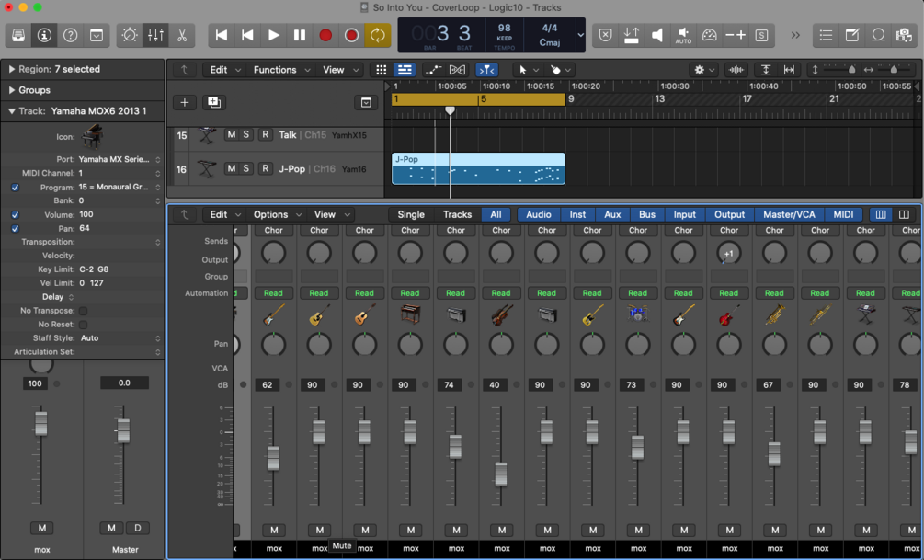Open the Library button in control bar
The image size is (924, 560).
(x=18, y=35)
